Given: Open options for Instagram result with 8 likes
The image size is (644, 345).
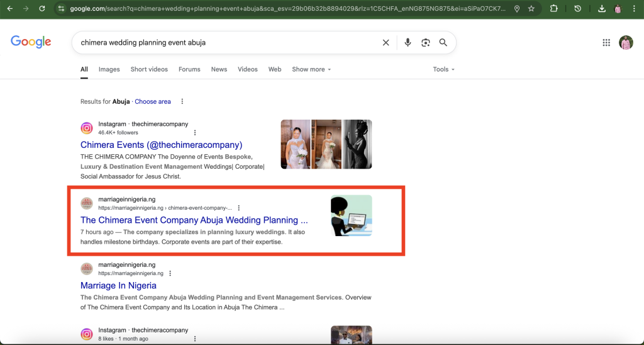Looking at the screenshot, I should [x=195, y=339].
